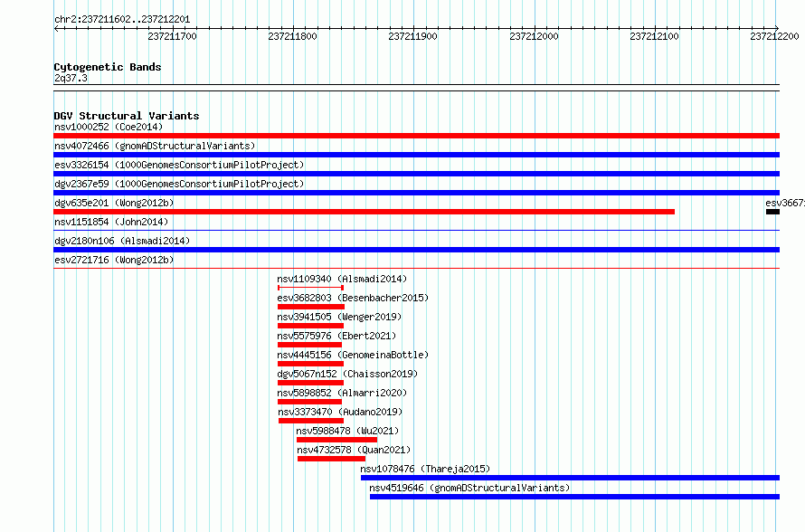Open nsv1151854 (John2014) label
Image resolution: width=805 pixels, height=532 pixels.
tap(111, 222)
